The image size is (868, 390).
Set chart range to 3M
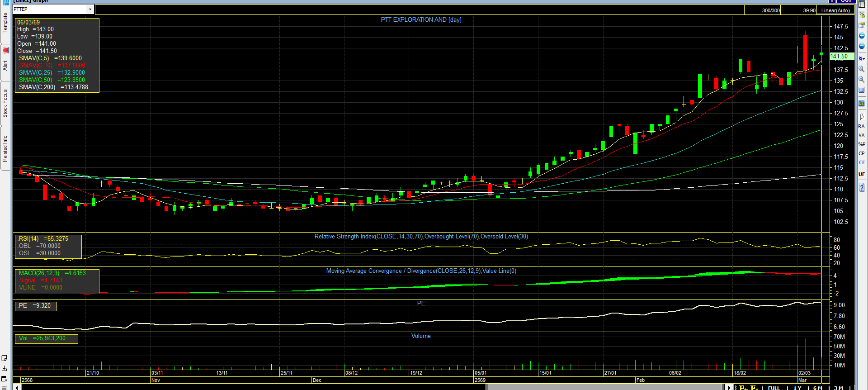point(838,388)
